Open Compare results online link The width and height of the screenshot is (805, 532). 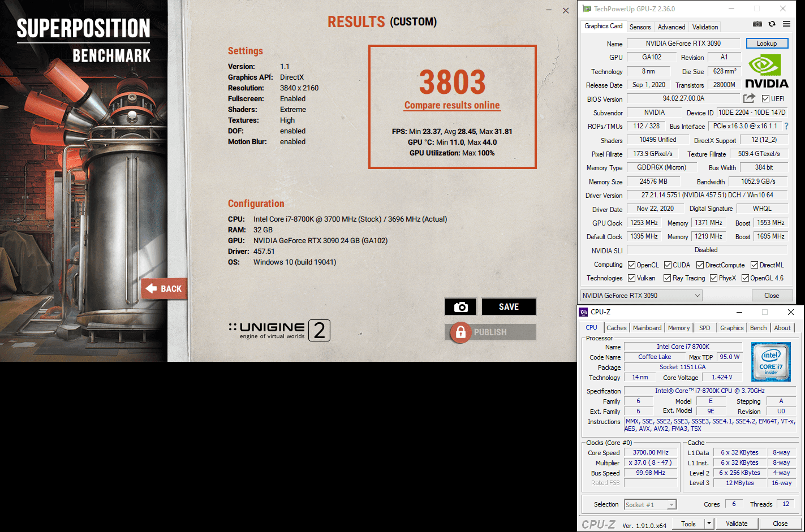click(452, 105)
